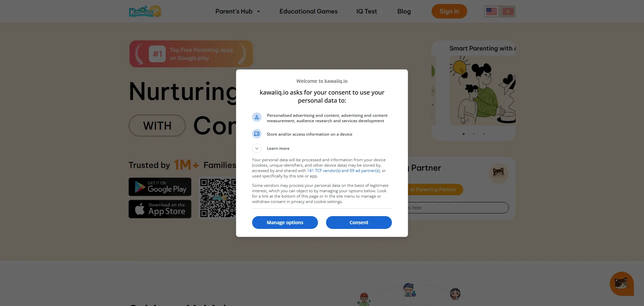The width and height of the screenshot is (644, 306).
Task: Click the store information device icon
Action: [x=257, y=134]
